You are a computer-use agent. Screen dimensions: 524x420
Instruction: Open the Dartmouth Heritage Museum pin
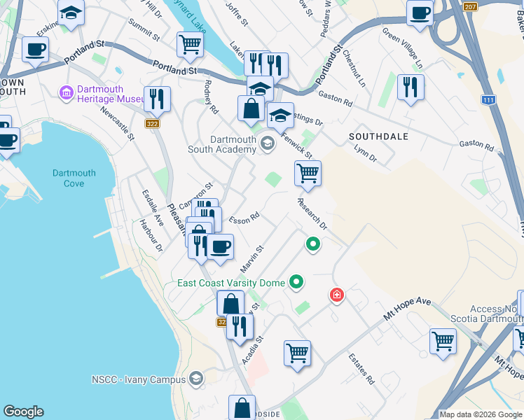tap(67, 94)
